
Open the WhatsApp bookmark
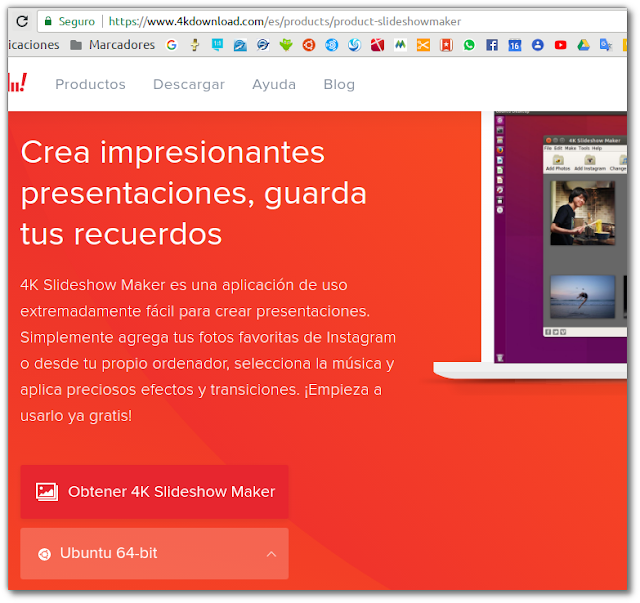469,45
